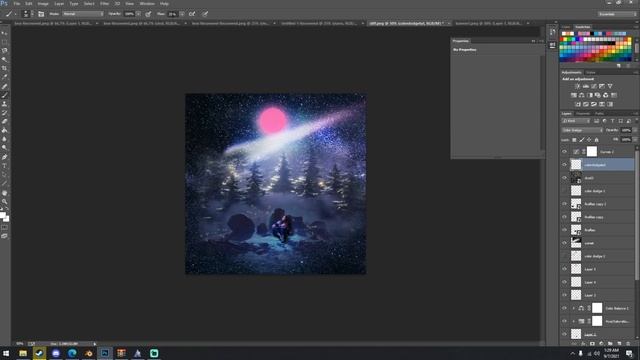Hide the comet layer

coord(564,243)
